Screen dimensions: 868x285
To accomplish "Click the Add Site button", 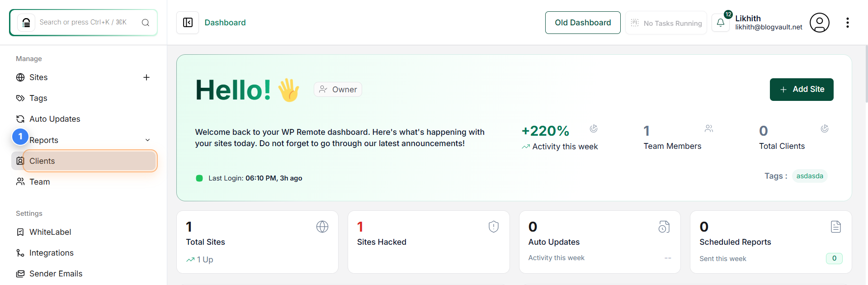I will coord(801,89).
